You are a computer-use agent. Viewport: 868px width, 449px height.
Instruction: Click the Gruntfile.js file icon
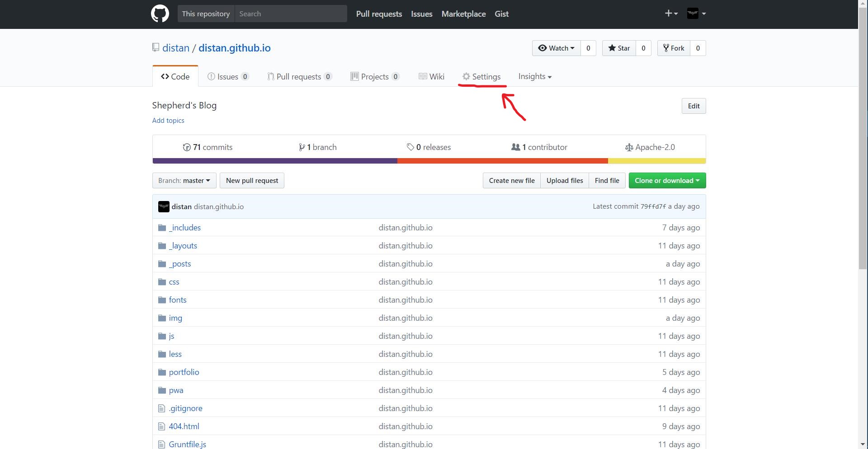pos(161,444)
